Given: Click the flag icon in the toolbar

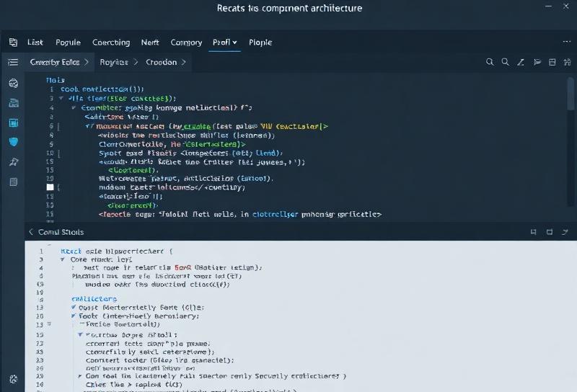Looking at the screenshot, I should [537, 62].
